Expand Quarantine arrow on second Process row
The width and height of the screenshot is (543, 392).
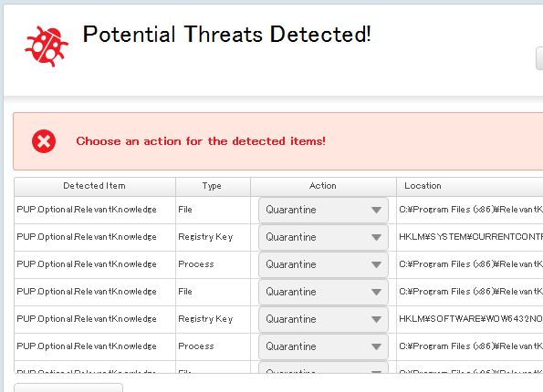tap(376, 346)
